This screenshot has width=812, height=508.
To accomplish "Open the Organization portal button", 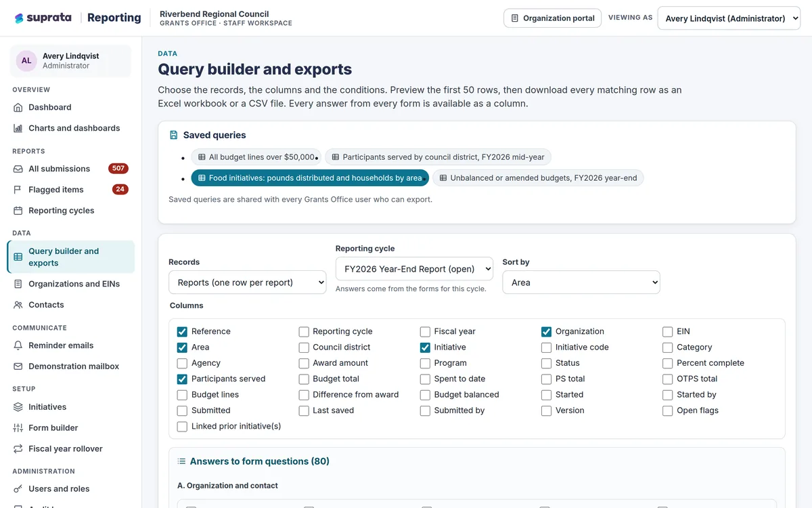I will click(553, 18).
